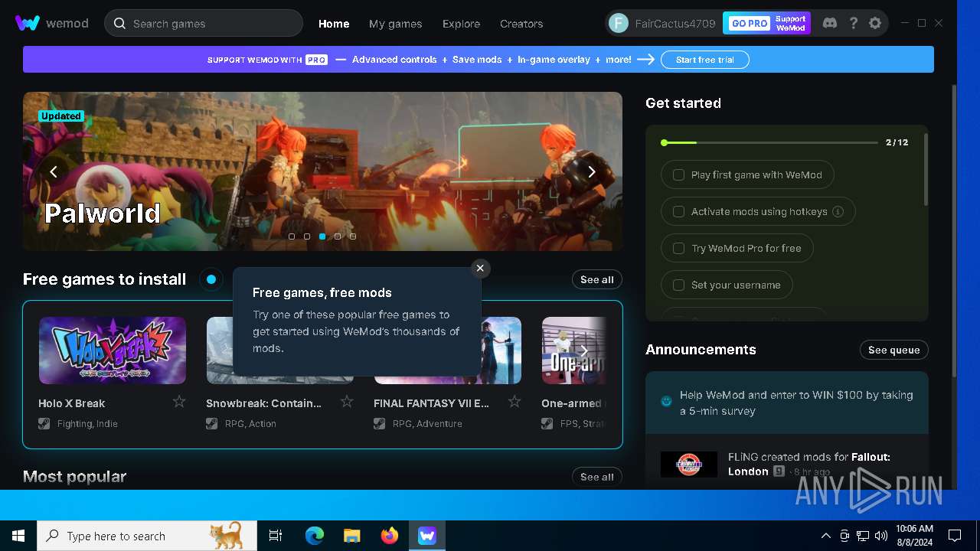Check Try WeMod Pro for free
980x551 pixels.
(x=678, y=248)
